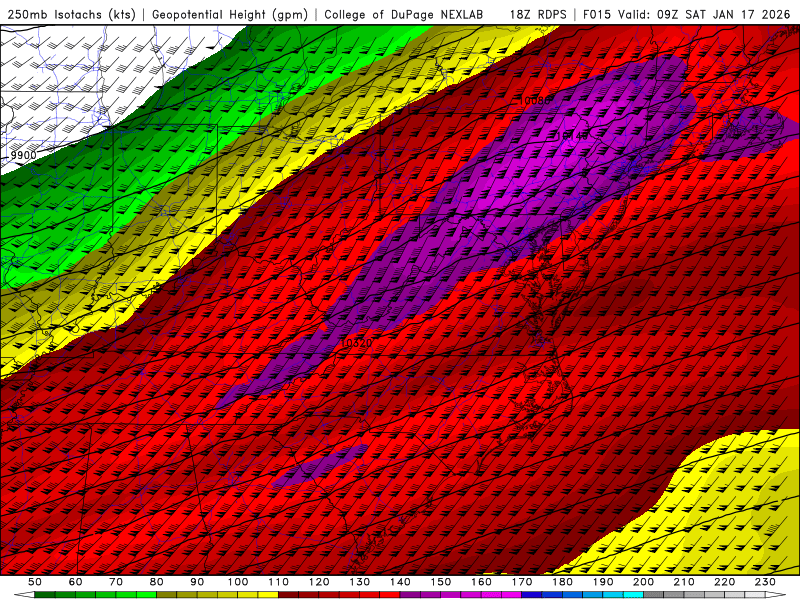Pick the bright red swatch just before 140
Image resolution: width=800 pixels, height=600 pixels.
tap(390, 595)
